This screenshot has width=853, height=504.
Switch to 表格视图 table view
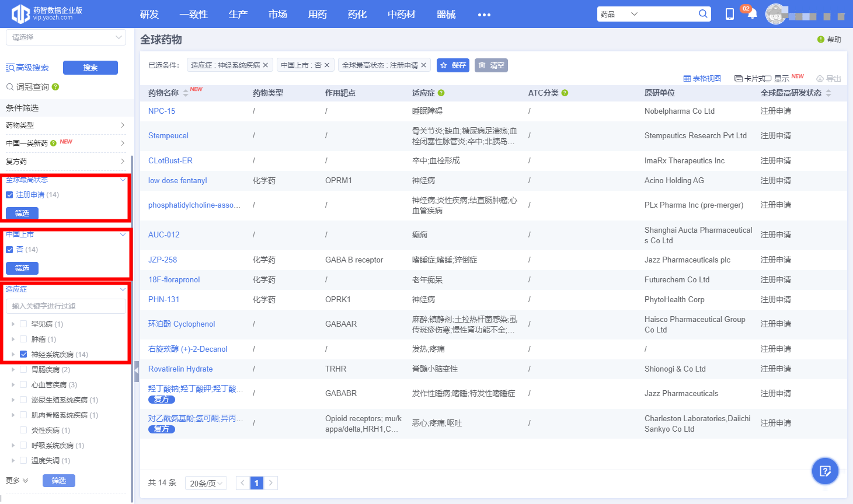(x=702, y=79)
